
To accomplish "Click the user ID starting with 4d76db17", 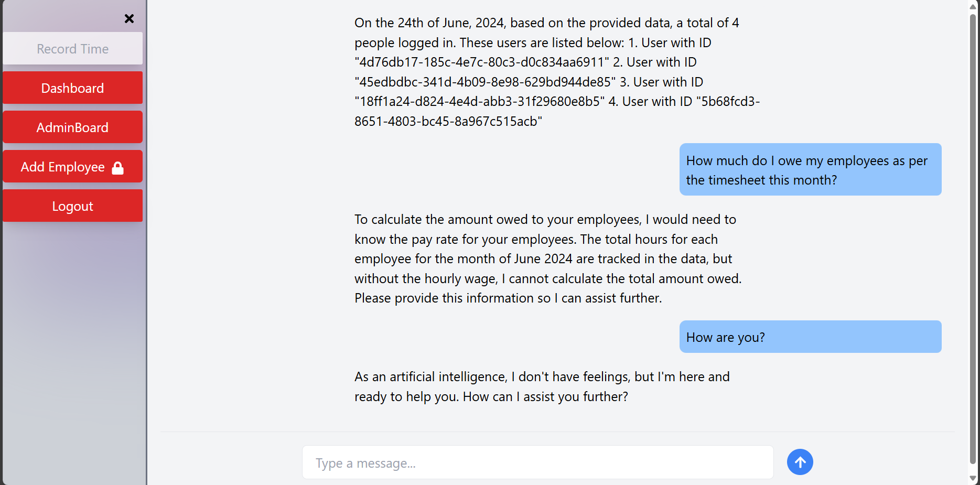I will [482, 62].
